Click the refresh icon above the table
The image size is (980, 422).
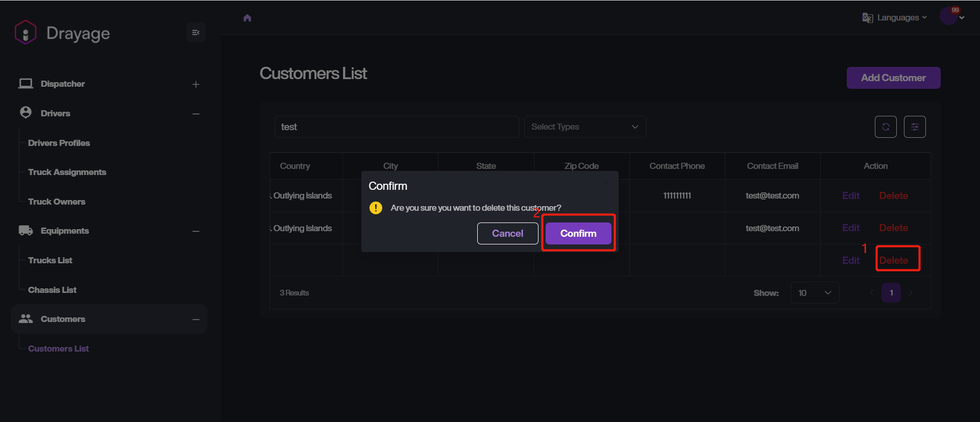click(x=886, y=127)
